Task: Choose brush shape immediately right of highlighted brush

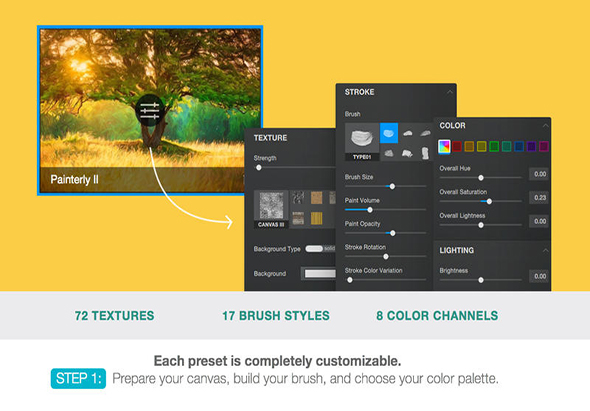Action: (408, 133)
